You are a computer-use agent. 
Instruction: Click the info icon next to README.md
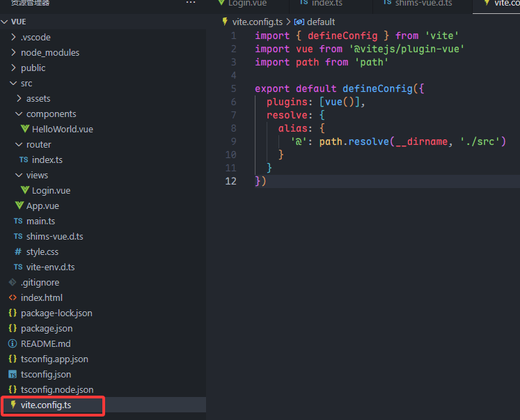13,343
